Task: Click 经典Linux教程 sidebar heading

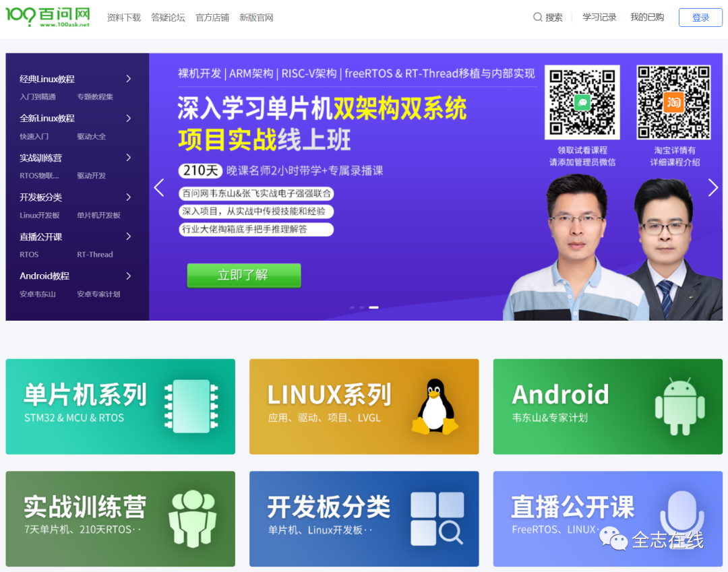Action: coord(47,79)
